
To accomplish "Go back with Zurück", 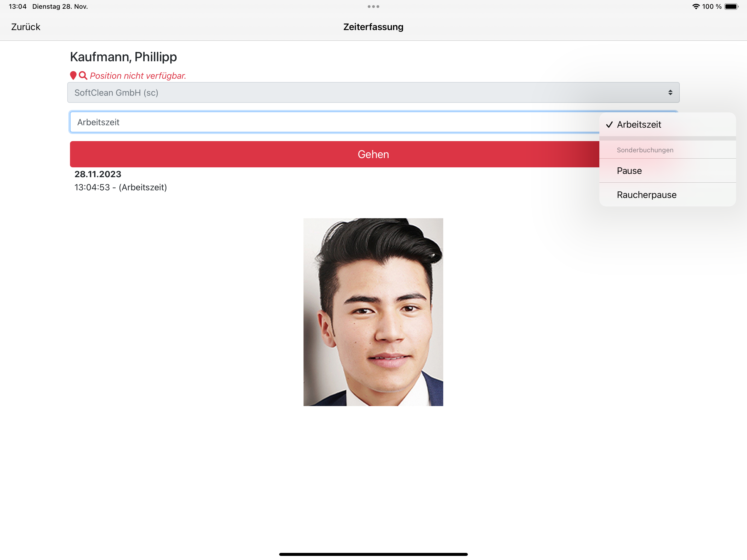I will coord(26,27).
